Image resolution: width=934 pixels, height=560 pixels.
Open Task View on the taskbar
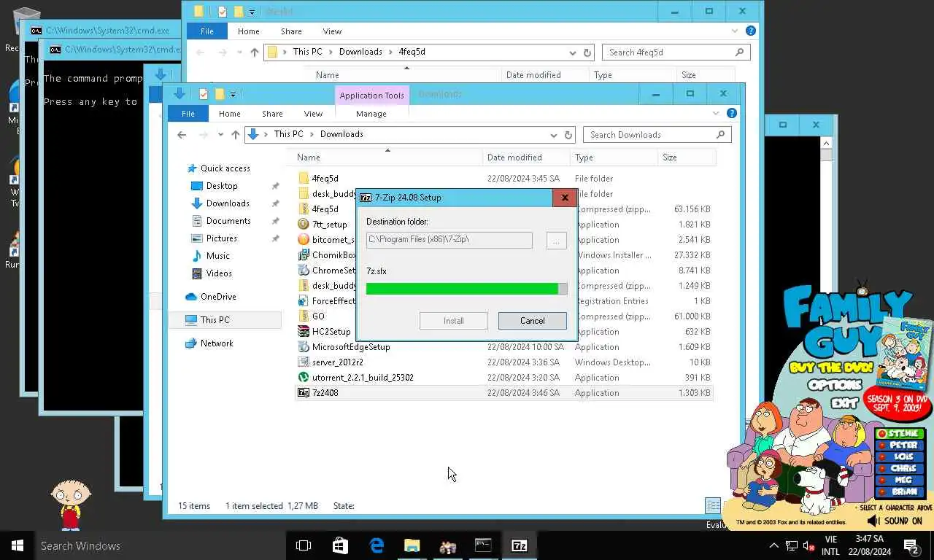(304, 545)
